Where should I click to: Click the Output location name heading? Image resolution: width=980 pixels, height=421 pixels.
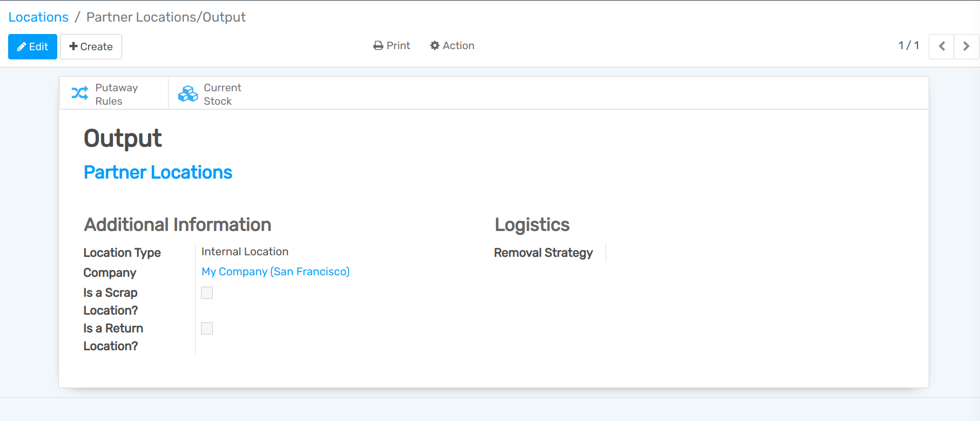click(x=123, y=138)
